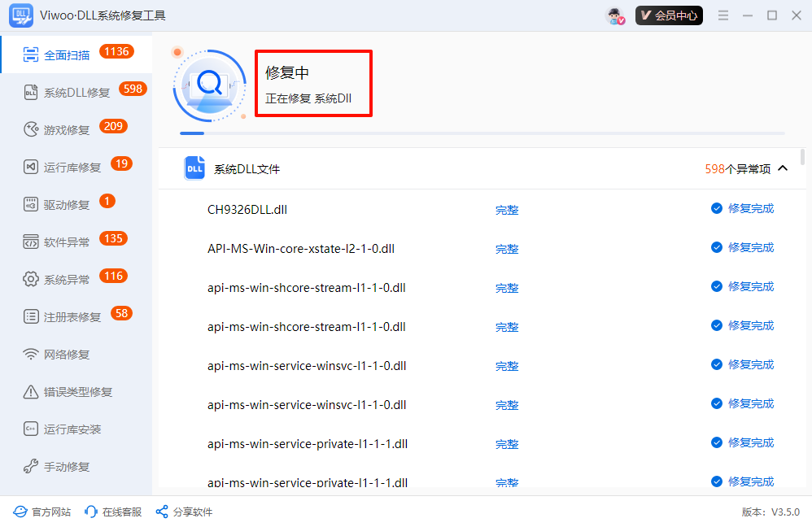Click the 驱动修复 driver repair icon
This screenshot has width=812, height=527.
[x=31, y=204]
